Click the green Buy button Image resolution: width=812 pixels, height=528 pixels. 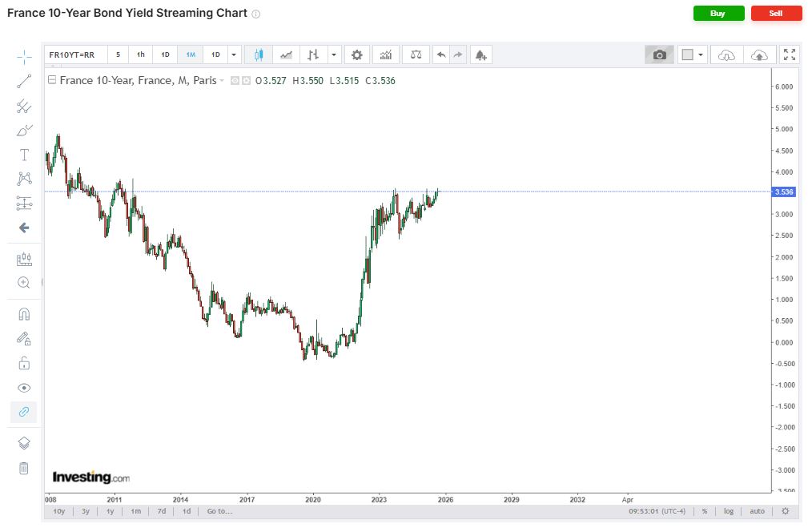[x=719, y=14]
